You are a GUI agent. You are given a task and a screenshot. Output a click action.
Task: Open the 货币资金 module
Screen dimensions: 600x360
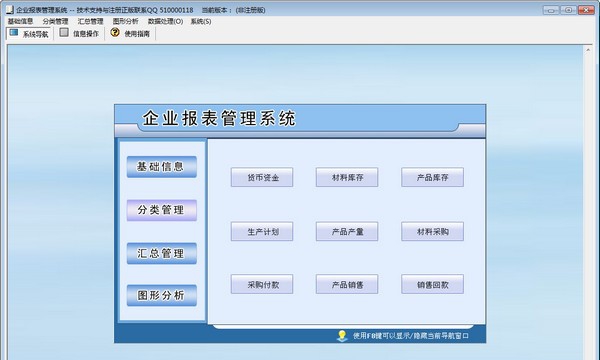coord(262,177)
